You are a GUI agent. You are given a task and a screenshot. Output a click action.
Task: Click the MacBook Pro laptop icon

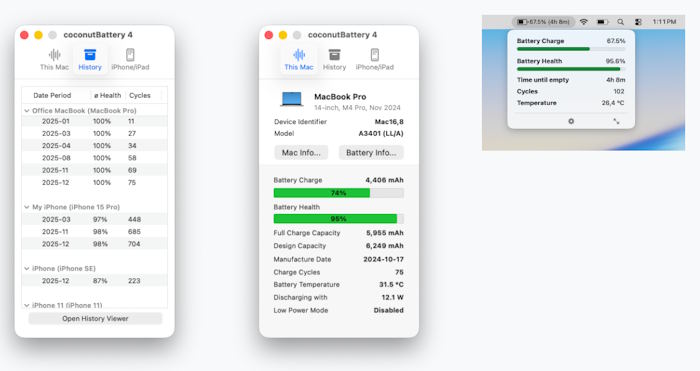pos(292,99)
